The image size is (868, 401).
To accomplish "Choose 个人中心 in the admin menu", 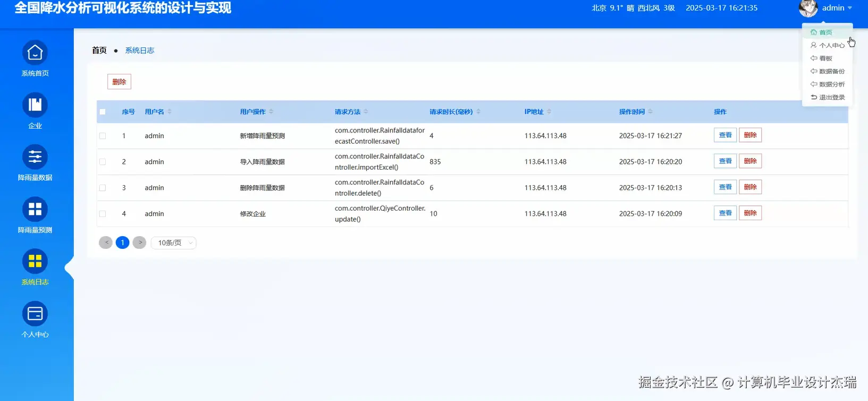I will [x=828, y=45].
